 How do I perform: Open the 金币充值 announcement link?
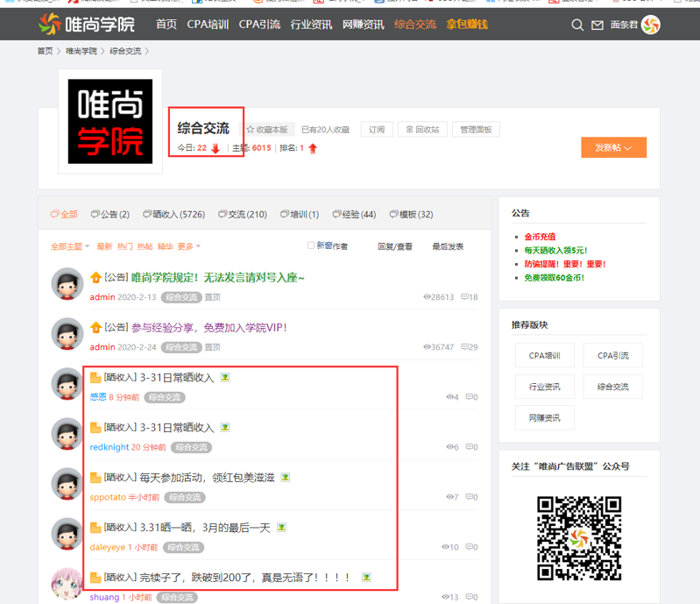click(540, 237)
